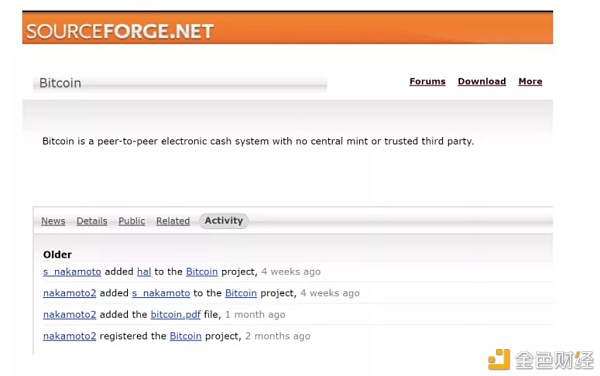Switch to the News tab

pyautogui.click(x=53, y=221)
